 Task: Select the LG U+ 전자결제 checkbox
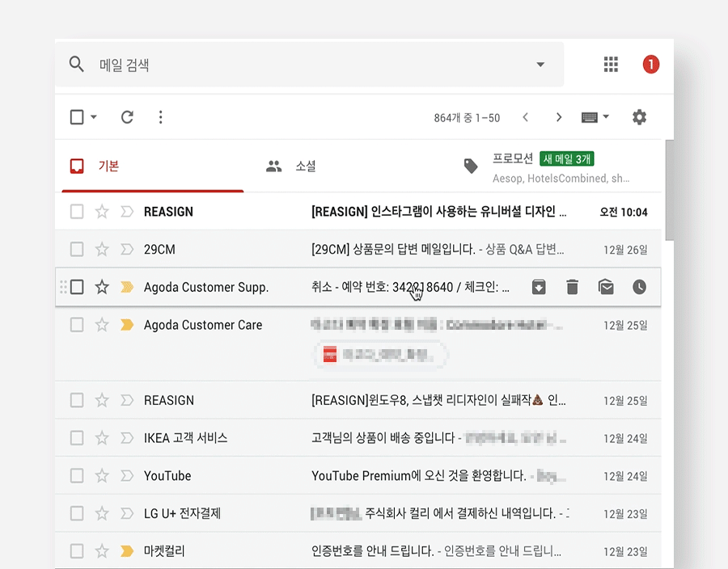pos(77,513)
